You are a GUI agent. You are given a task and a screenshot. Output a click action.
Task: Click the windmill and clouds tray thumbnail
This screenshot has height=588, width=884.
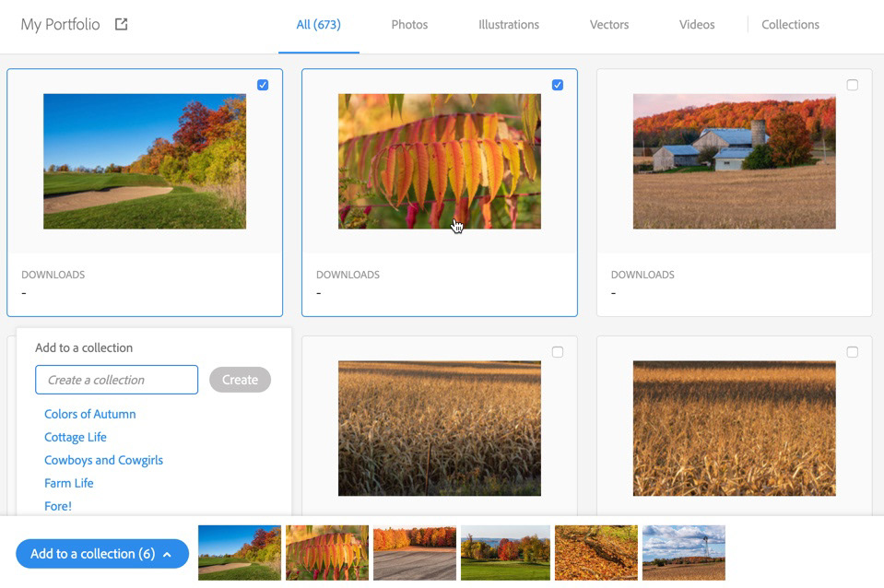click(684, 553)
